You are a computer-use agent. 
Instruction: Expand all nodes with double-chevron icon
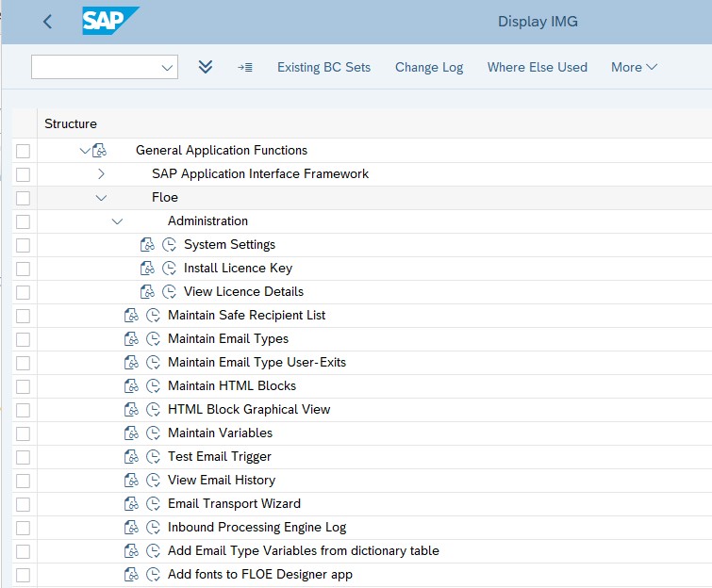click(206, 67)
